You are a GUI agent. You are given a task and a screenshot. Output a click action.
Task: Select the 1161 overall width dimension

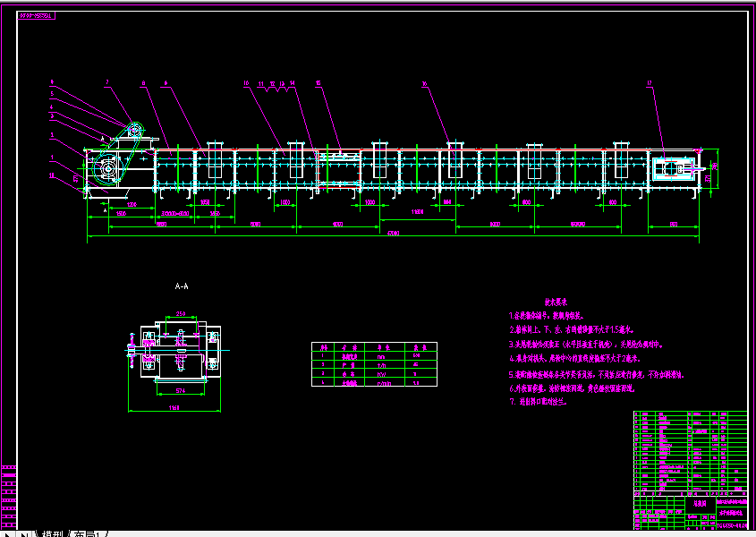pyautogui.click(x=174, y=408)
